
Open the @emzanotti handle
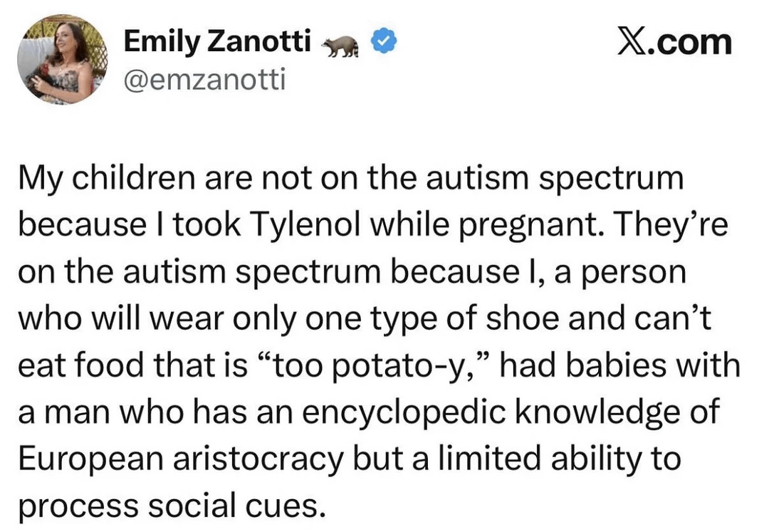[x=204, y=79]
